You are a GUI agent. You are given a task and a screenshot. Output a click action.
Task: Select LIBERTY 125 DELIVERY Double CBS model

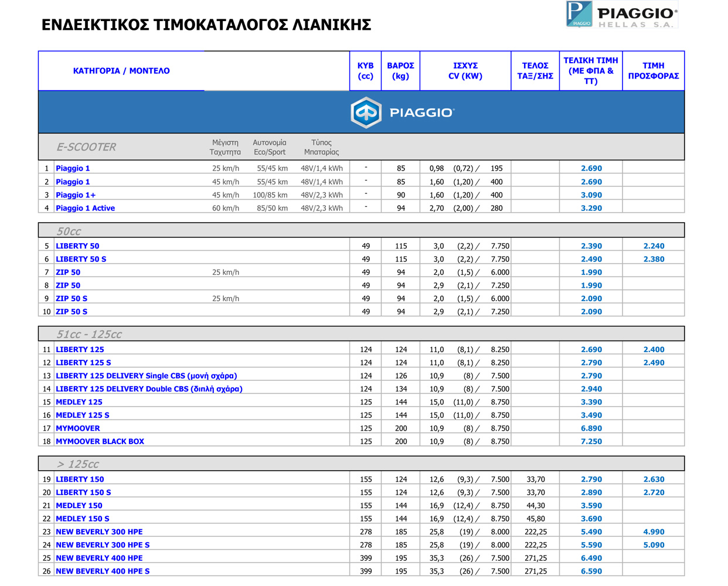[x=149, y=389]
